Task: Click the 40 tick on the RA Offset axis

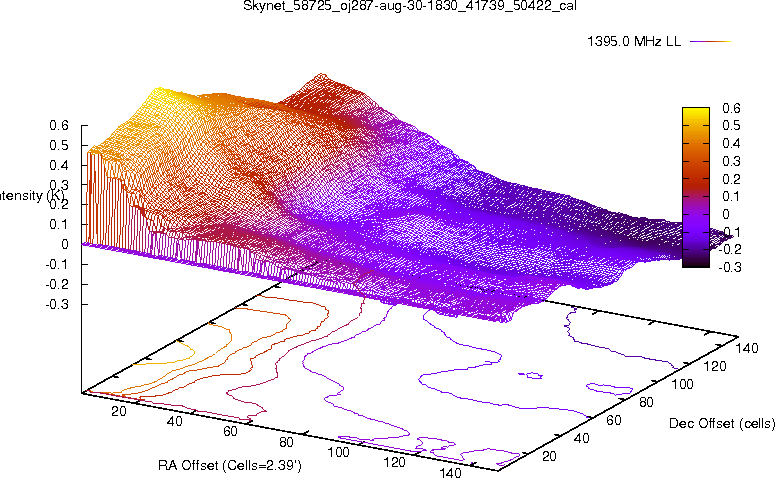Action: pos(174,421)
